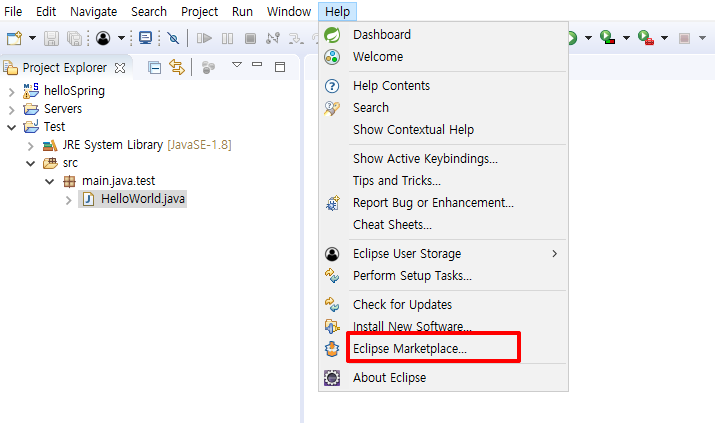Viewport: 715px width, 423px height.
Task: Expand the helloSpring project
Action: coord(11,93)
